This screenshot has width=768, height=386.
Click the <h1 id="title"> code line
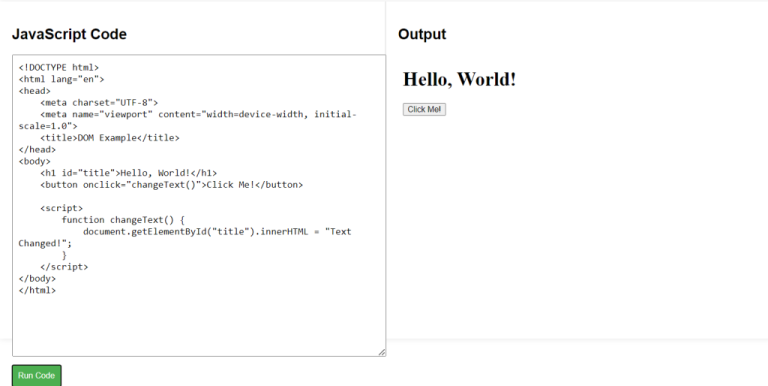click(x=129, y=173)
